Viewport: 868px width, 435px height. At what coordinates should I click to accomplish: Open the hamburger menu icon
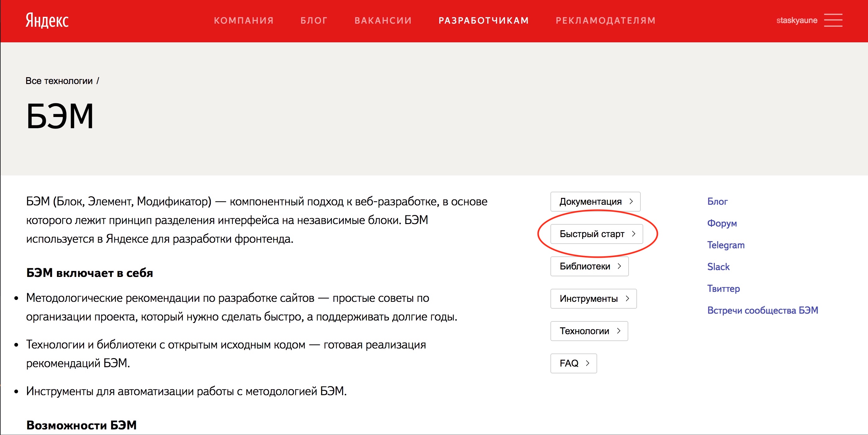click(x=833, y=20)
